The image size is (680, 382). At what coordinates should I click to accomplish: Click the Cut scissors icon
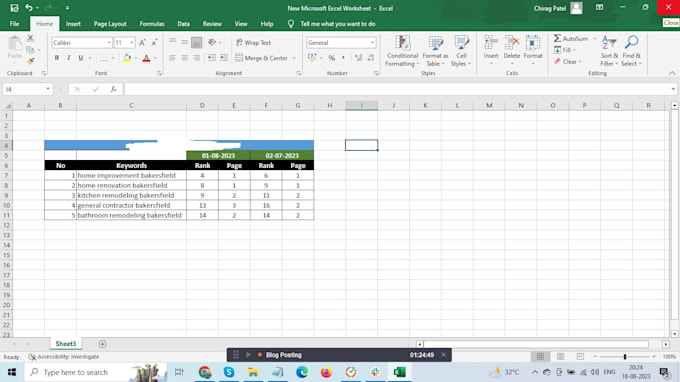point(30,39)
